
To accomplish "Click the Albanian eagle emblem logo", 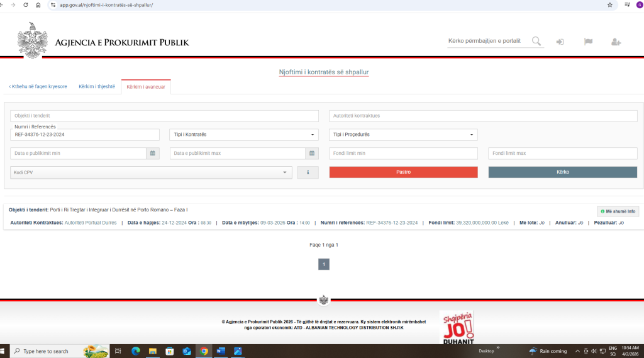I will (32, 41).
